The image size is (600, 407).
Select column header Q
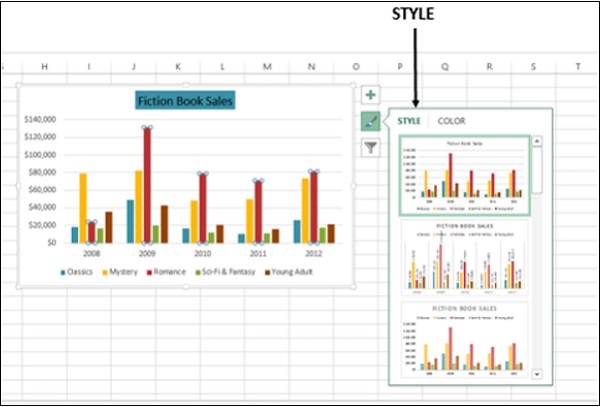(x=444, y=66)
